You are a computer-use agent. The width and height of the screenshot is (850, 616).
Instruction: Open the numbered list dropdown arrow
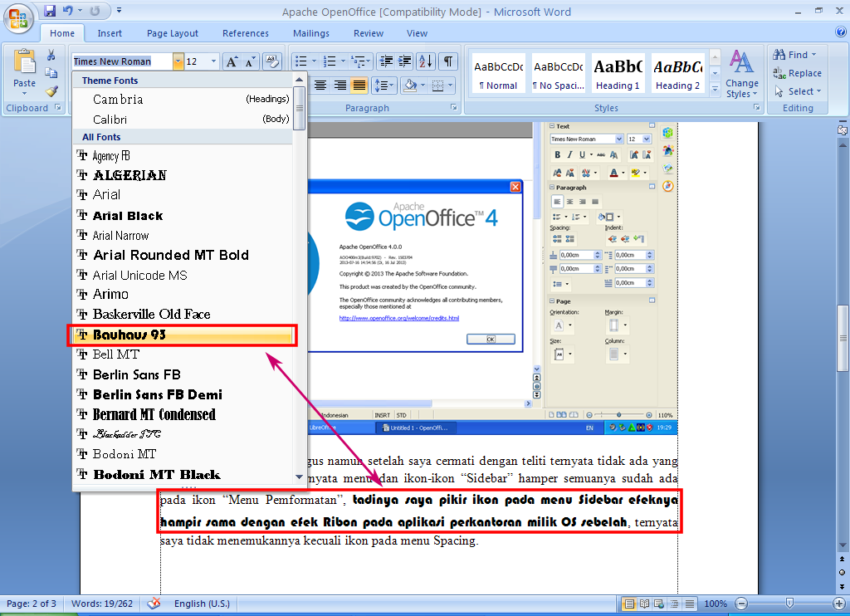pos(342,61)
